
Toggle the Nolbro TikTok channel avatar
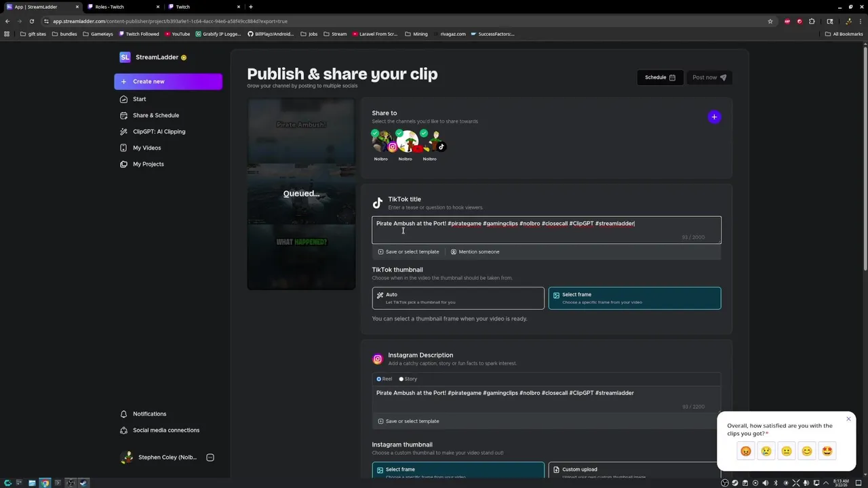coord(432,142)
